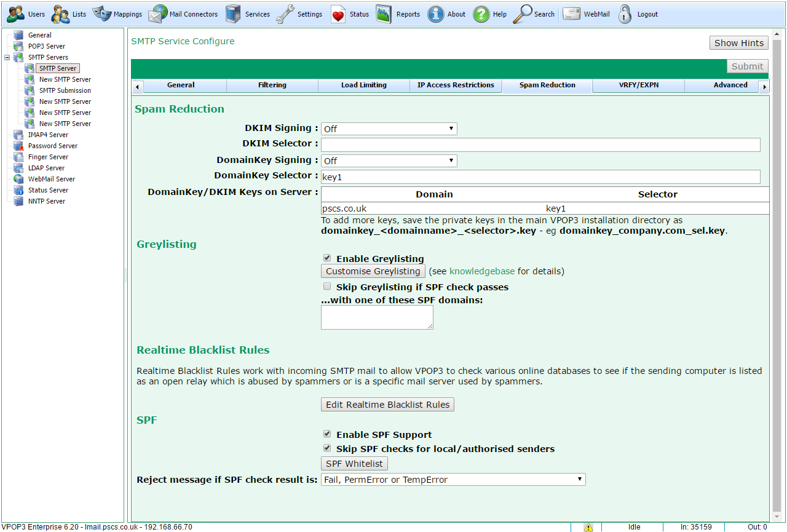Viewport: 787px width, 532px height.
Task: Click the LDAP Server tree icon
Action: point(18,168)
